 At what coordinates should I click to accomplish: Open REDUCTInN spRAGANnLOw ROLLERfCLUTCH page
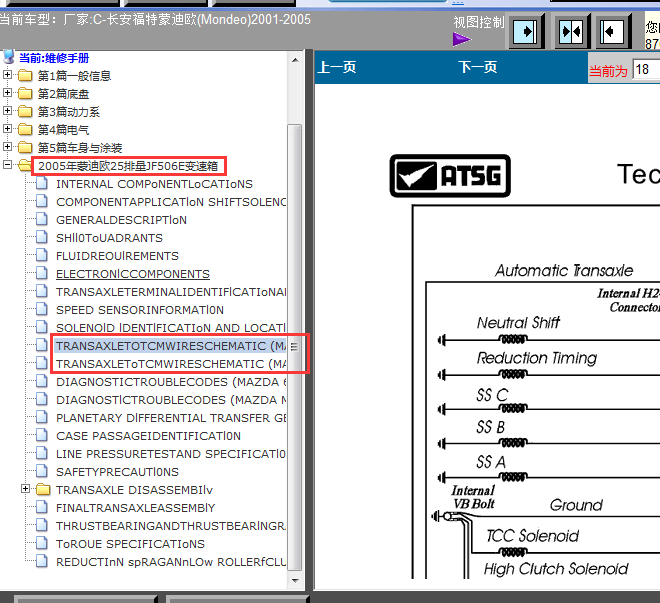pyautogui.click(x=171, y=562)
